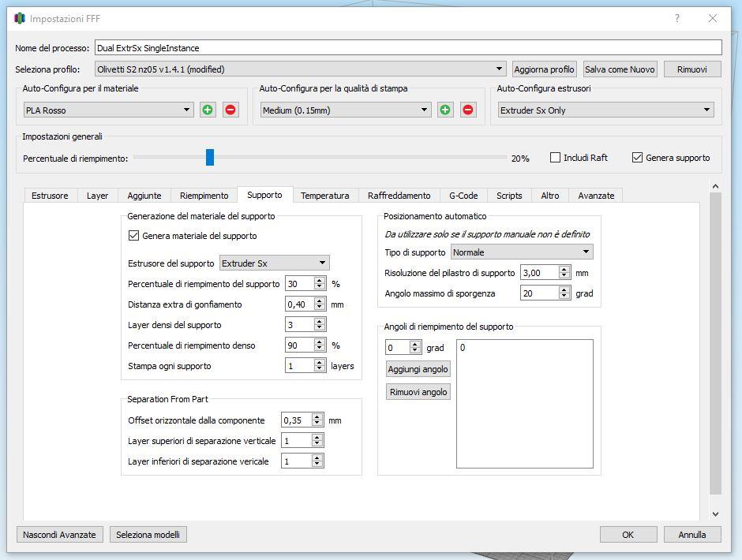Add a new print quality profile with green plus
Viewport: 742px width, 560px height.
[x=445, y=110]
